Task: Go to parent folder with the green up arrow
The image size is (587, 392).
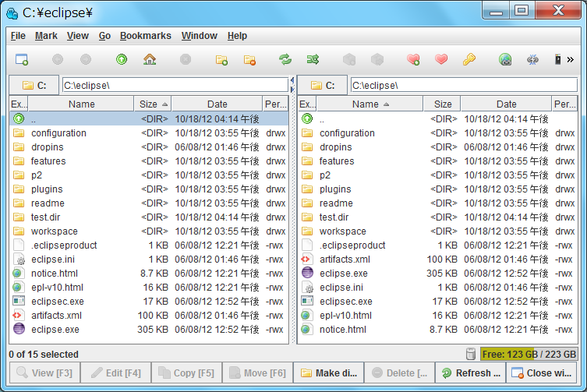Action: click(x=122, y=59)
